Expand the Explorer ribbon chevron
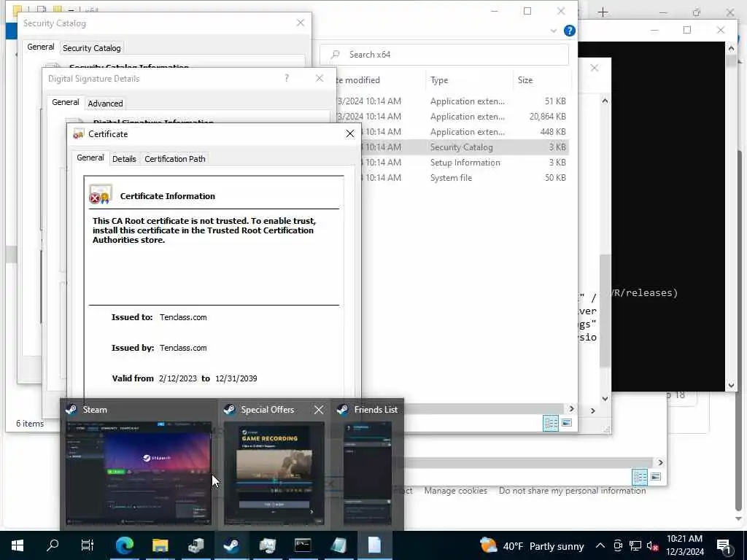Viewport: 747px width, 560px height. (x=553, y=31)
